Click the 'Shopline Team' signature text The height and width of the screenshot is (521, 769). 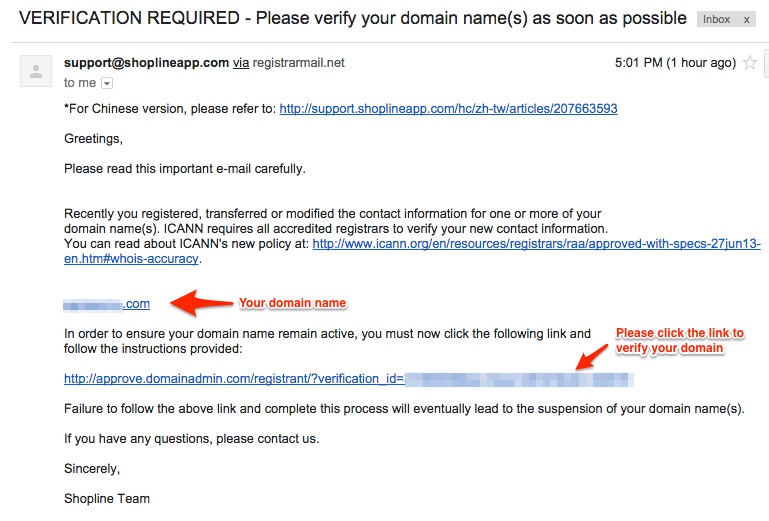tap(107, 498)
